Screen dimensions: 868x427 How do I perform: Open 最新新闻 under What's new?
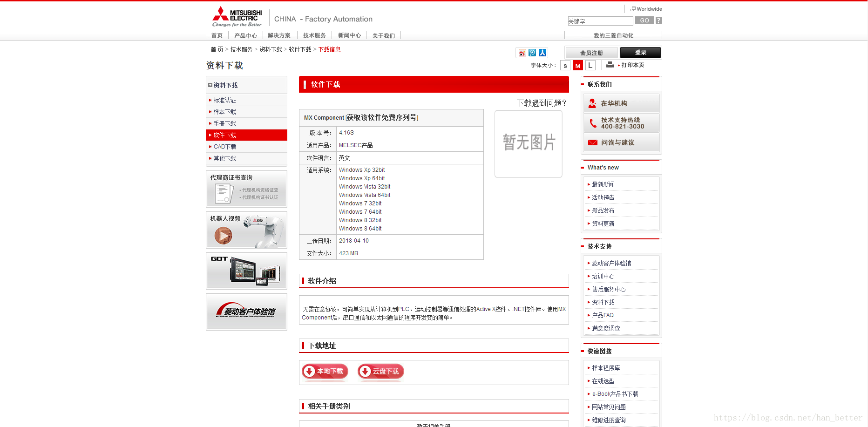pyautogui.click(x=603, y=184)
